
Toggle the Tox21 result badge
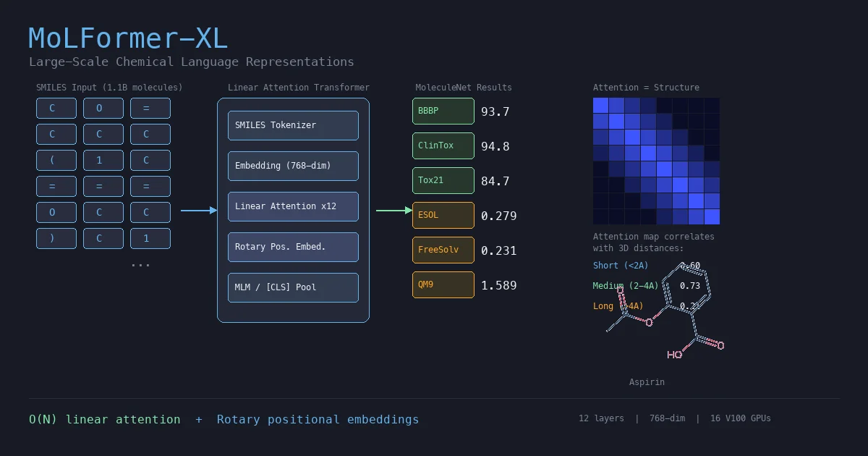(443, 180)
